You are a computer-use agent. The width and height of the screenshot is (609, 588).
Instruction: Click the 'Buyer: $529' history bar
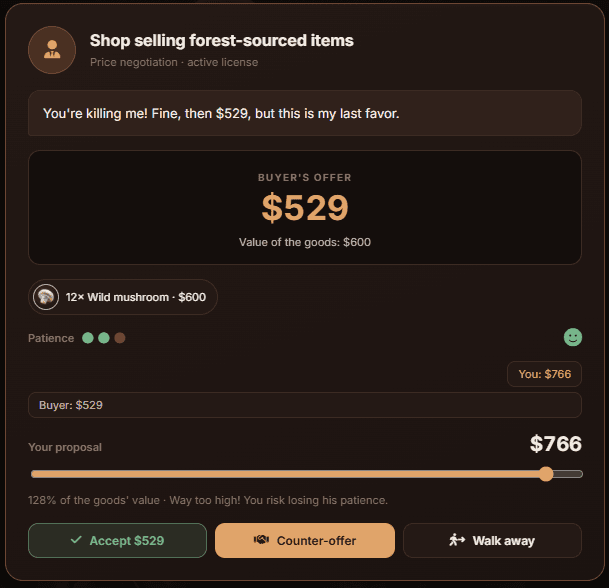pyautogui.click(x=305, y=405)
